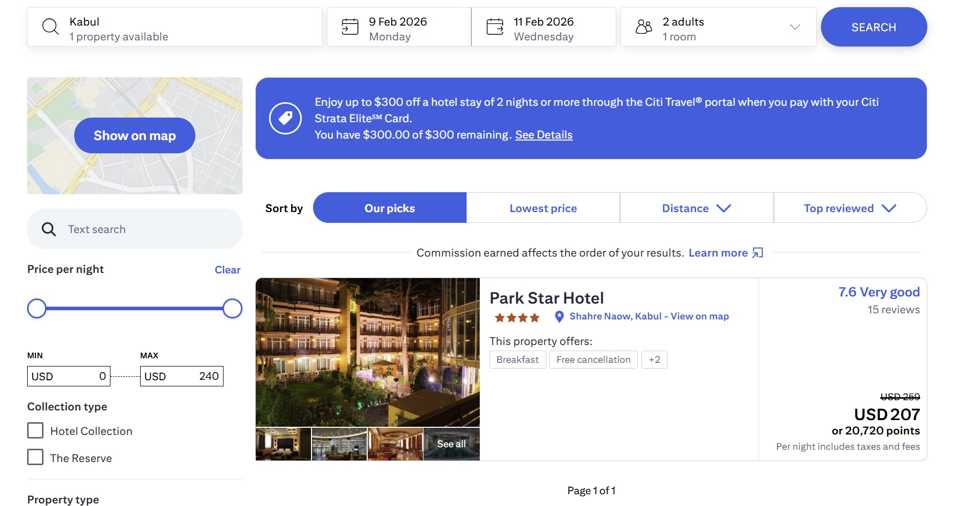
Task: Click the price tag icon in the promo banner
Action: click(285, 118)
